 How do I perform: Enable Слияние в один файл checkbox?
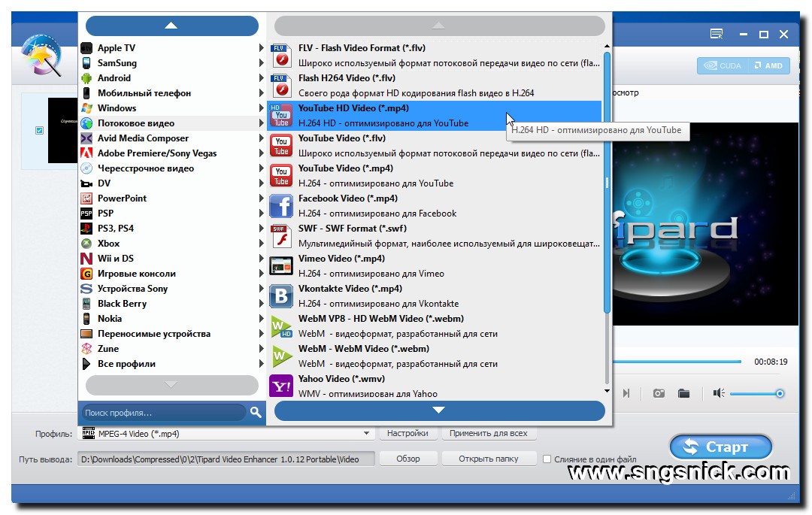click(547, 459)
